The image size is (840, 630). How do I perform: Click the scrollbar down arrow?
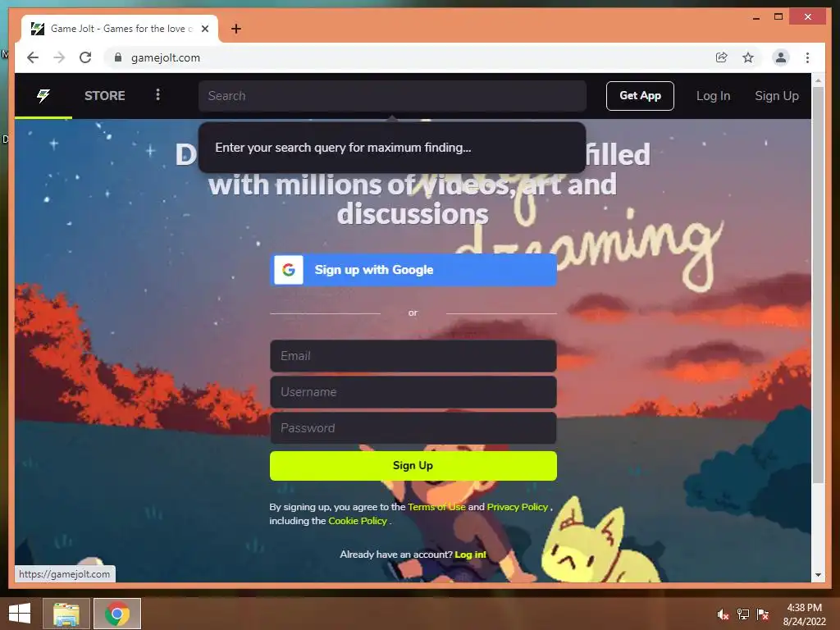click(x=818, y=575)
